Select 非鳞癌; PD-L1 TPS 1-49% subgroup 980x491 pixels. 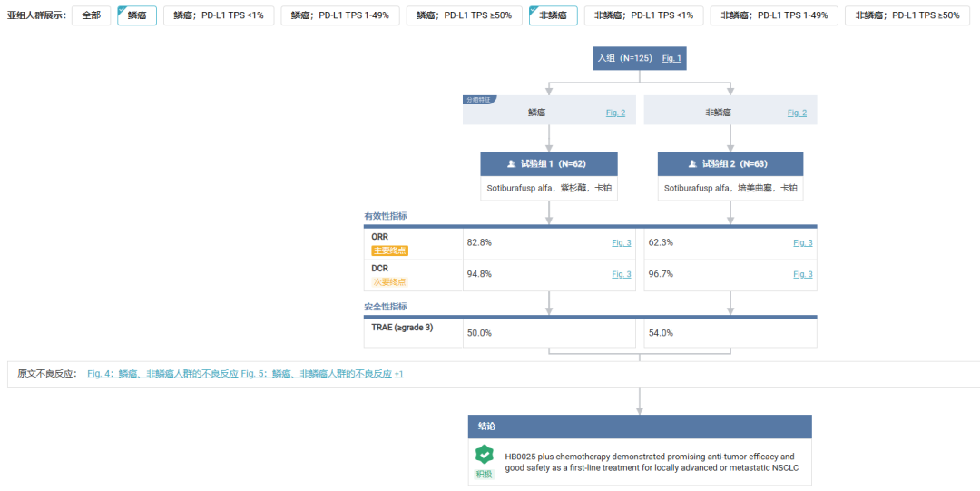click(774, 15)
